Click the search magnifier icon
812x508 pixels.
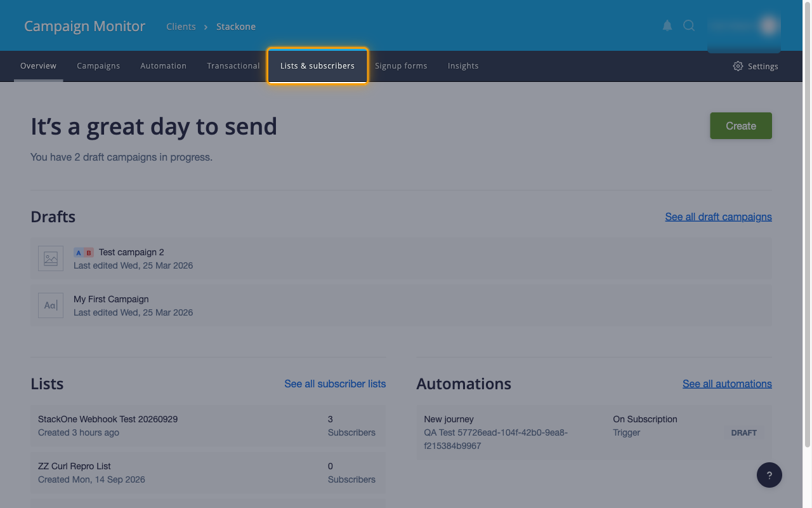pos(689,25)
